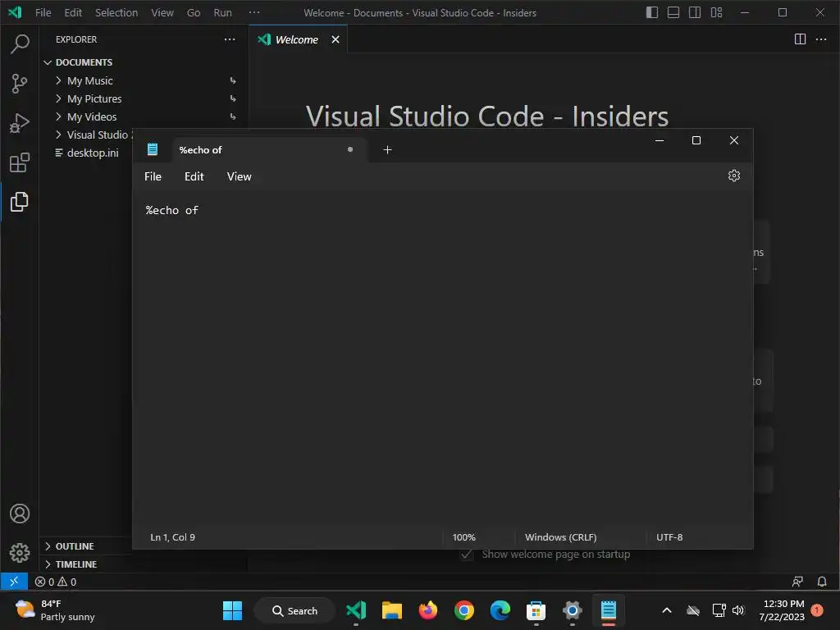Click Ln 1, Col 9 in Notepad status bar
Image resolution: width=840 pixels, height=630 pixels.
click(172, 536)
